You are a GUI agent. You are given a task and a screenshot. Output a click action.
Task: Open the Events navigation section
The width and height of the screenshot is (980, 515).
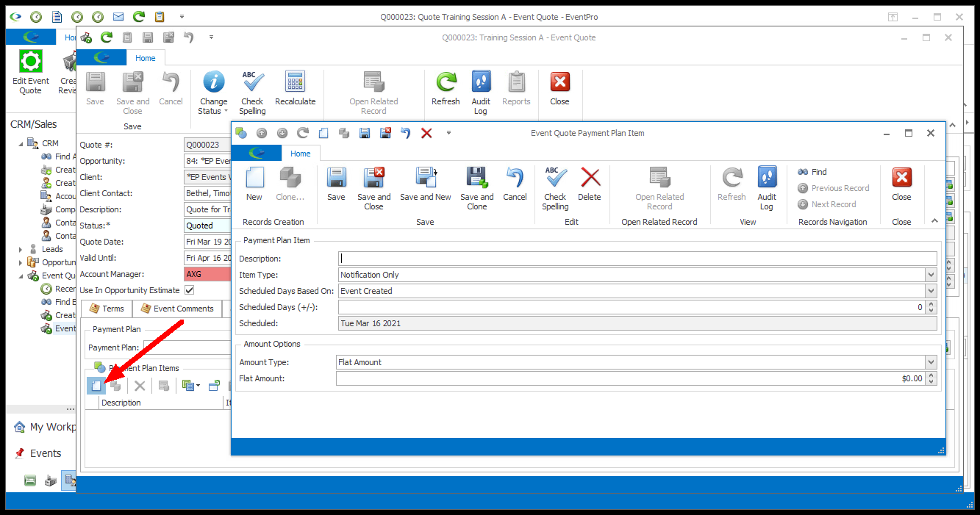pyautogui.click(x=38, y=453)
